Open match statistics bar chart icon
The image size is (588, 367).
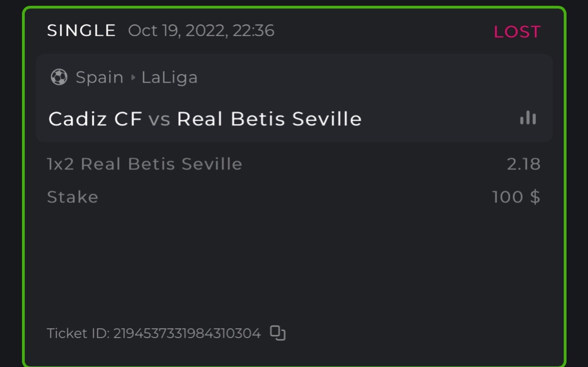[527, 118]
